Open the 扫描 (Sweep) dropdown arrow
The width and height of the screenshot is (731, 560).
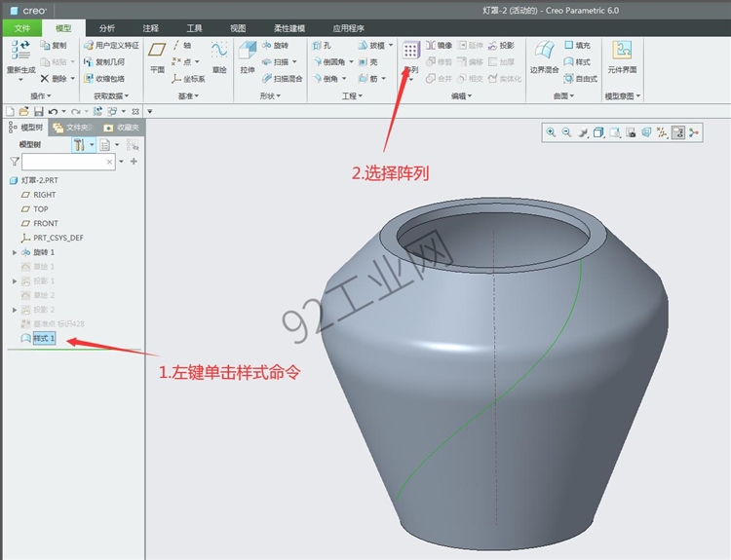click(294, 62)
